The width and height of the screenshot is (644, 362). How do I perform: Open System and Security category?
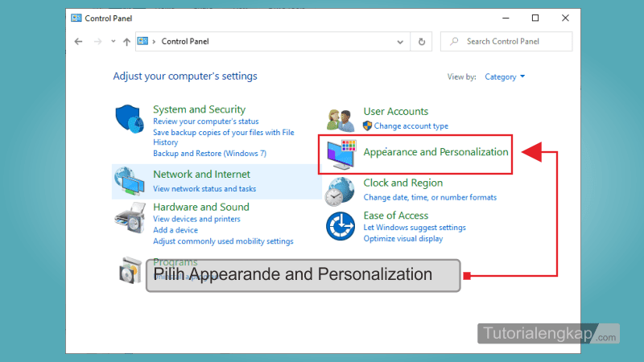(x=199, y=109)
